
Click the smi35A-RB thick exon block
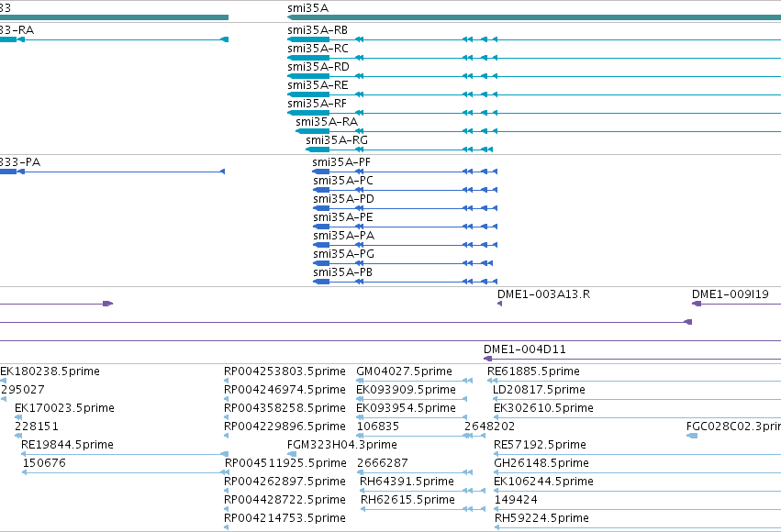tap(308, 39)
